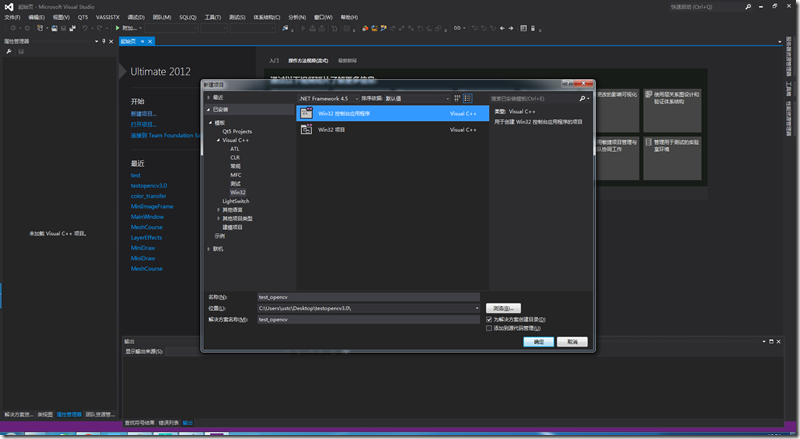The height and width of the screenshot is (439, 800).
Task: Click Navigate Backward toolbar icon
Action: click(13, 28)
